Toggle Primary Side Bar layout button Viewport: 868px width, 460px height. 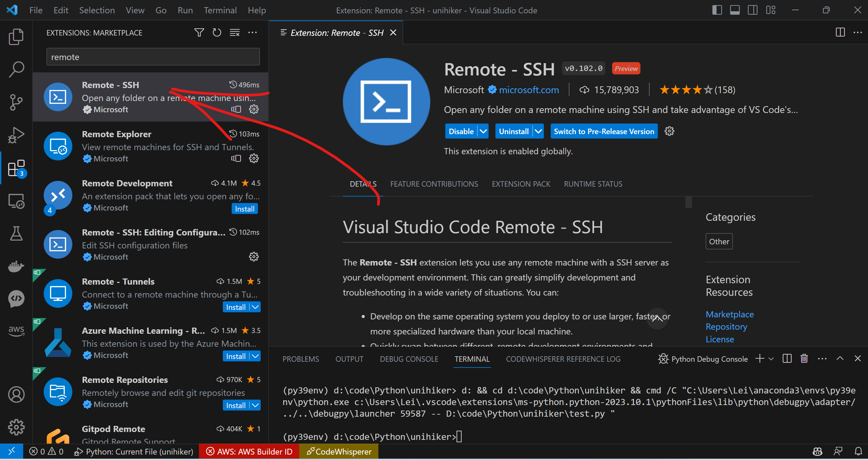717,10
